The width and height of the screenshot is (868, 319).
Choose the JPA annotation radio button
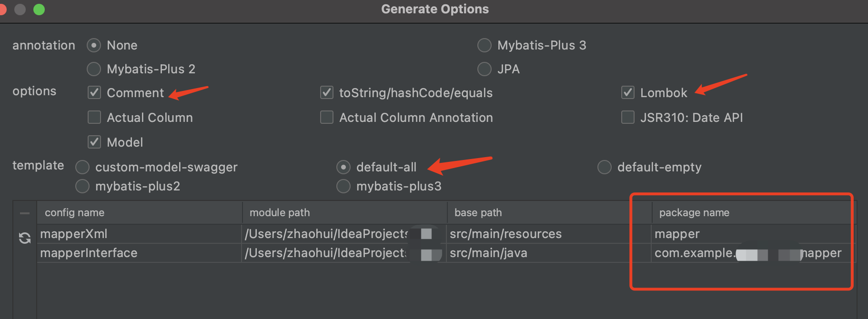click(484, 69)
